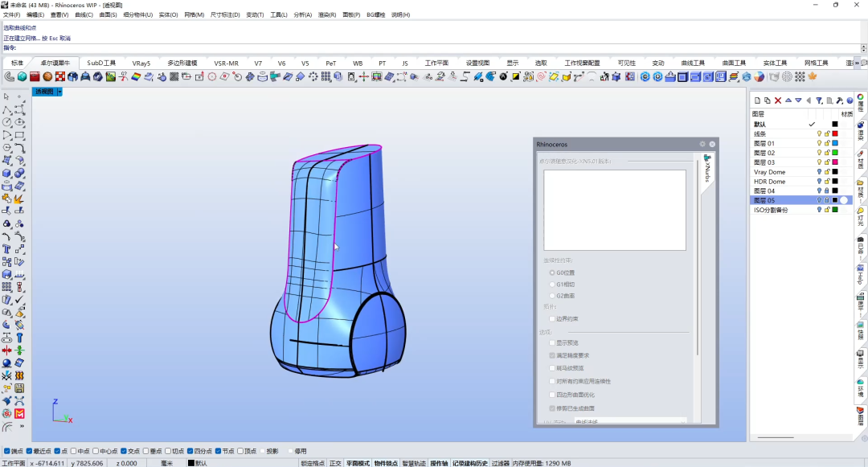Open the 文件(F) menu

(x=11, y=15)
